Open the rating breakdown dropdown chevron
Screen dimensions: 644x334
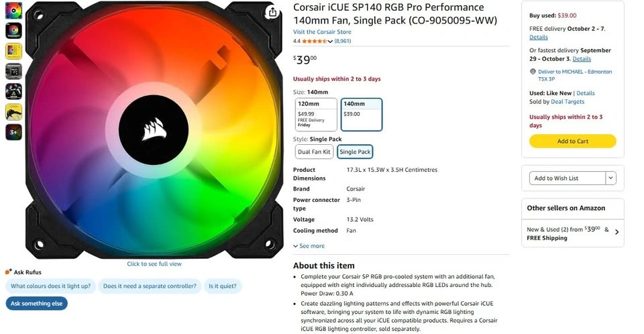[x=331, y=42]
